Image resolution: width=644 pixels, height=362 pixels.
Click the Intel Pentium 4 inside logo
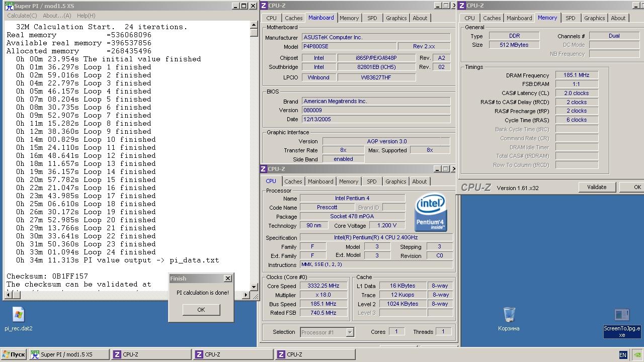coord(431,213)
